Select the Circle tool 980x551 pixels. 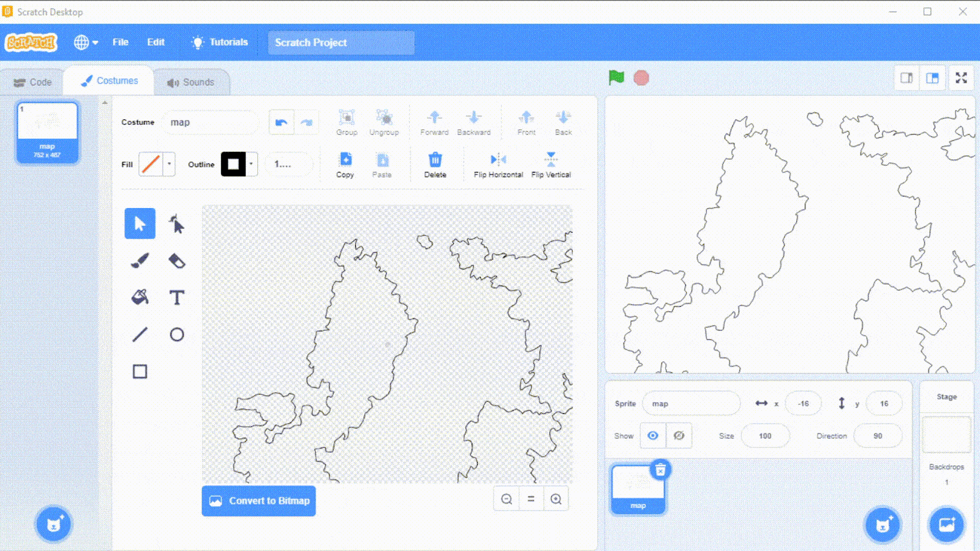tap(177, 334)
